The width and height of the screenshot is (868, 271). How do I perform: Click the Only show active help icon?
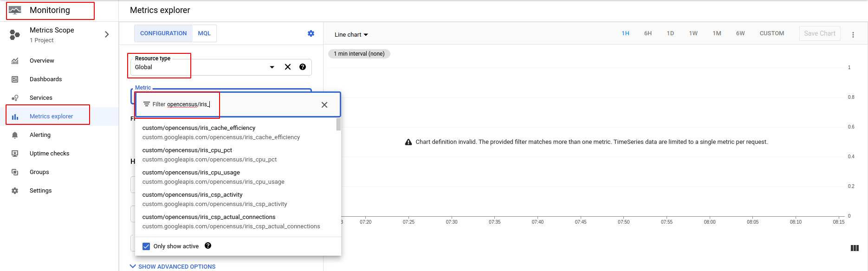(x=208, y=246)
